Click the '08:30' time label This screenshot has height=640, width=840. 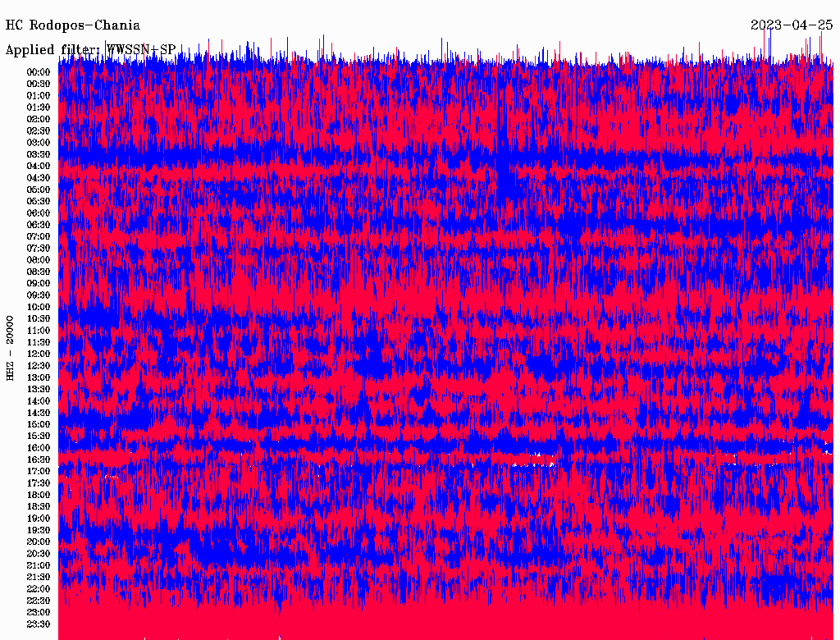(x=39, y=272)
